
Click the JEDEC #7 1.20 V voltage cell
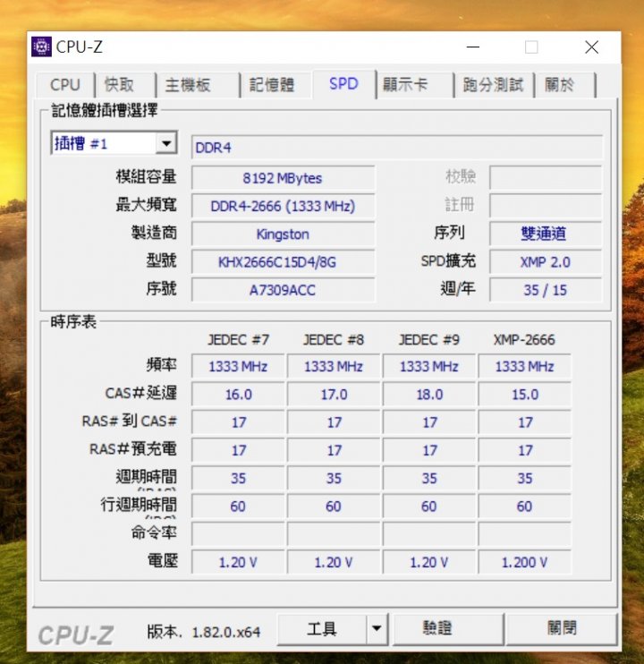click(238, 562)
